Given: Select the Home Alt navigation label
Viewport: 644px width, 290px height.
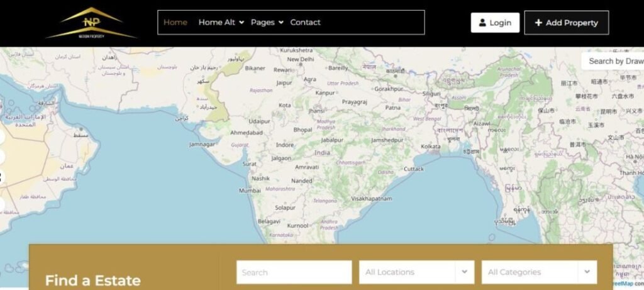Looking at the screenshot, I should coord(216,23).
